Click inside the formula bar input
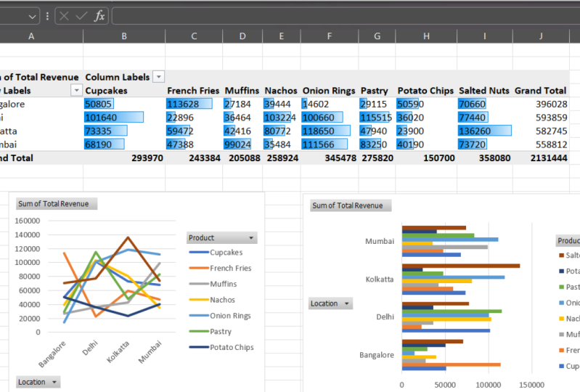 point(346,16)
